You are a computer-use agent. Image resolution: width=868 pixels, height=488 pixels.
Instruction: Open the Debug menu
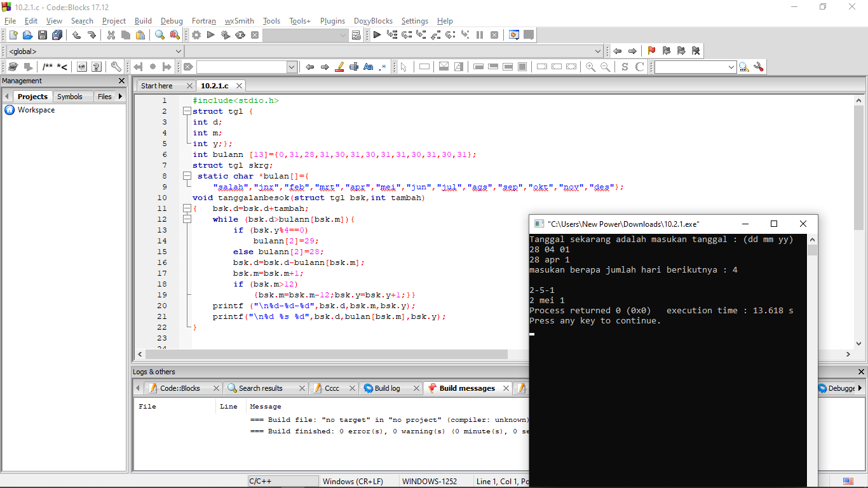click(172, 21)
